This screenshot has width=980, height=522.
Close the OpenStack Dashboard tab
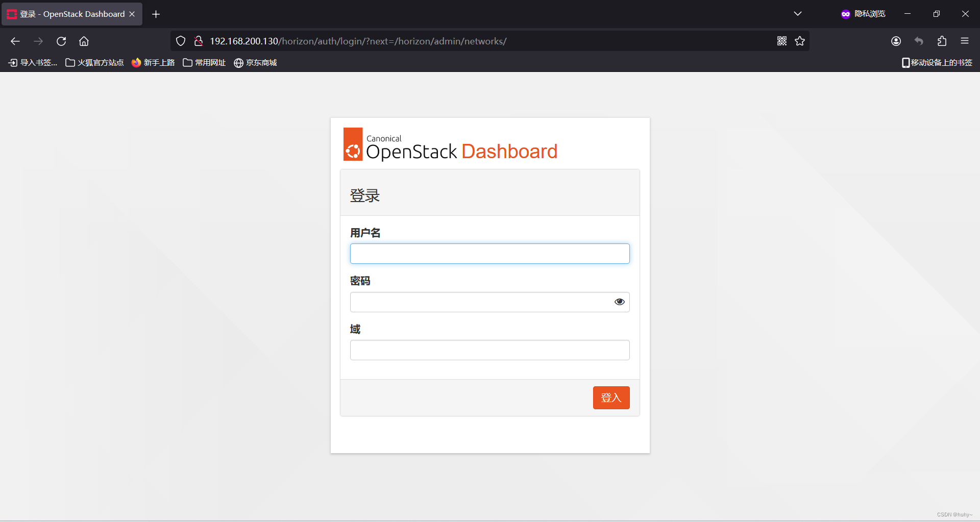point(132,14)
